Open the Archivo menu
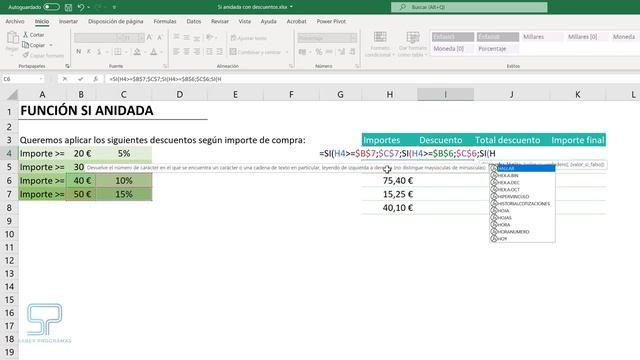Image resolution: width=640 pixels, height=360 pixels. [15, 21]
